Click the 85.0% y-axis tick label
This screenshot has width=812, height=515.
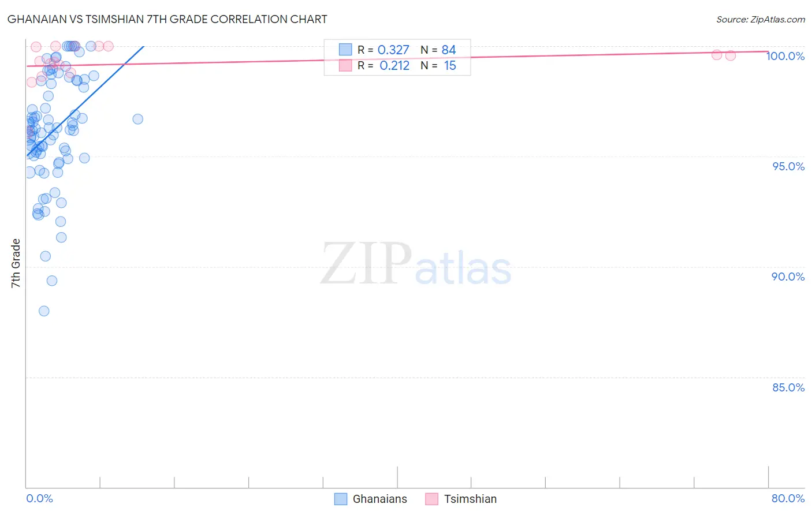click(x=788, y=387)
